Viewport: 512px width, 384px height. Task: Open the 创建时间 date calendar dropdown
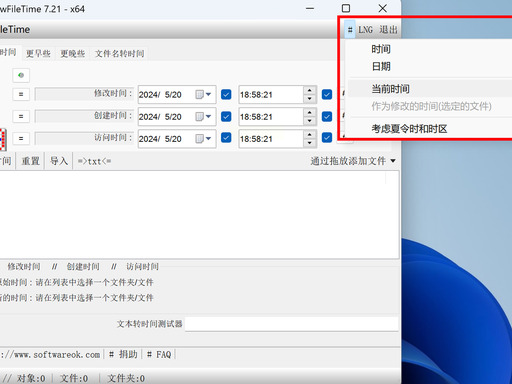click(203, 117)
